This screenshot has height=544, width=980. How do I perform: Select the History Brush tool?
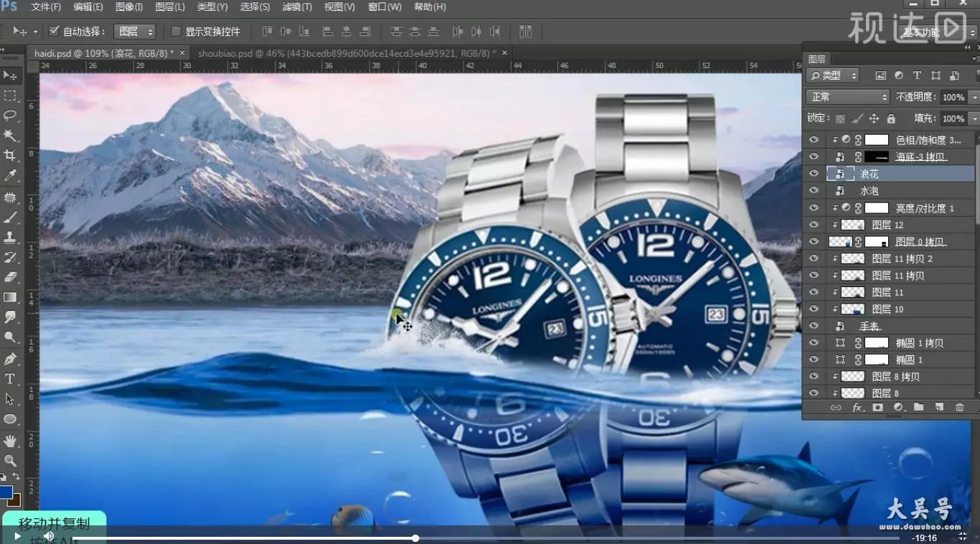point(10,257)
